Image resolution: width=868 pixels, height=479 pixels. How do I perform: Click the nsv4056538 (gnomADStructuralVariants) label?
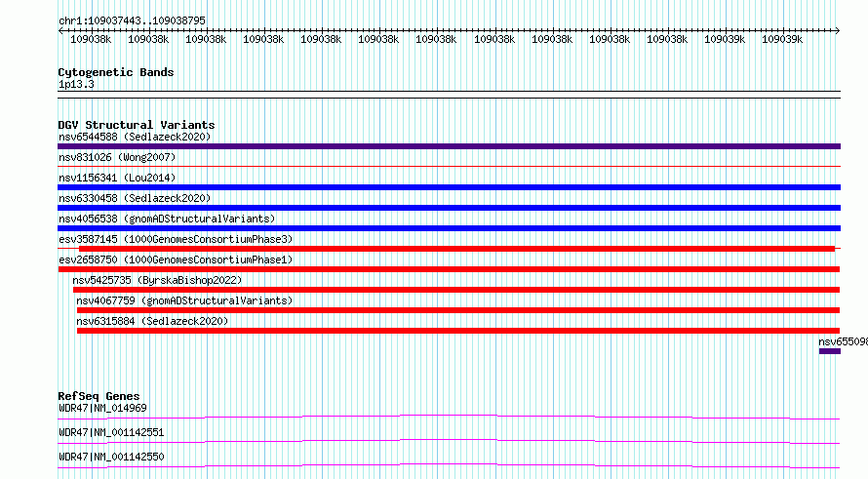pos(167,219)
